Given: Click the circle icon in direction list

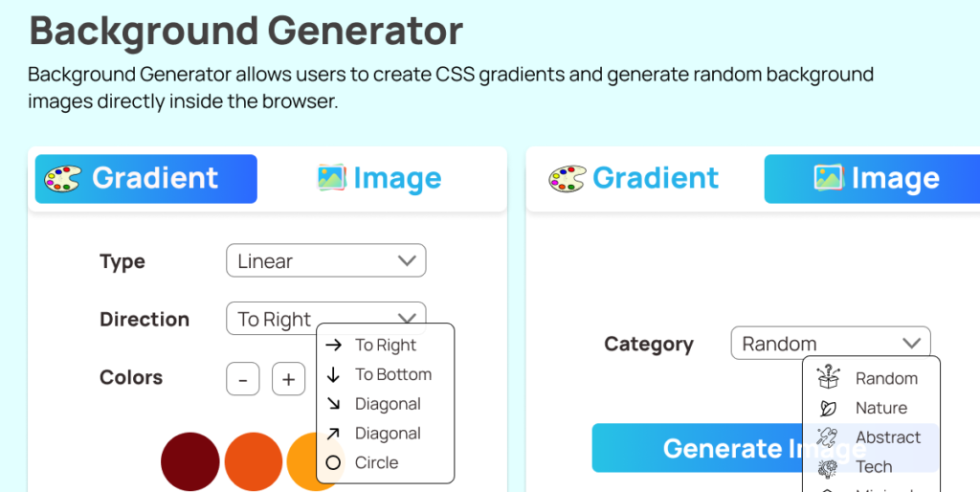Looking at the screenshot, I should pyautogui.click(x=334, y=463).
